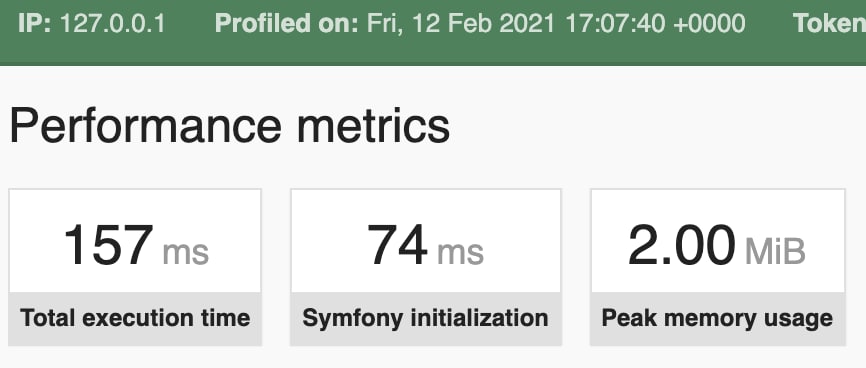Image resolution: width=866 pixels, height=368 pixels.
Task: Click the "Profiled on:" label
Action: coord(287,24)
